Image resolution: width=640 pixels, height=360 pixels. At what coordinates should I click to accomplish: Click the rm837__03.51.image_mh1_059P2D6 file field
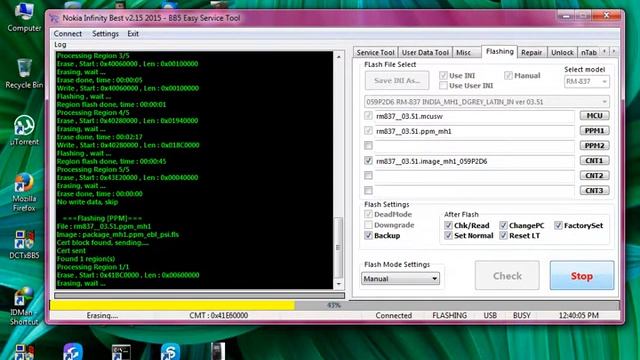[x=474, y=161]
